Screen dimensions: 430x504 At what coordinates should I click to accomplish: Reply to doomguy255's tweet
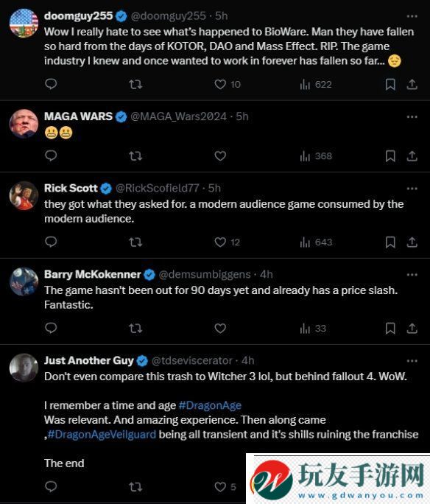click(51, 84)
